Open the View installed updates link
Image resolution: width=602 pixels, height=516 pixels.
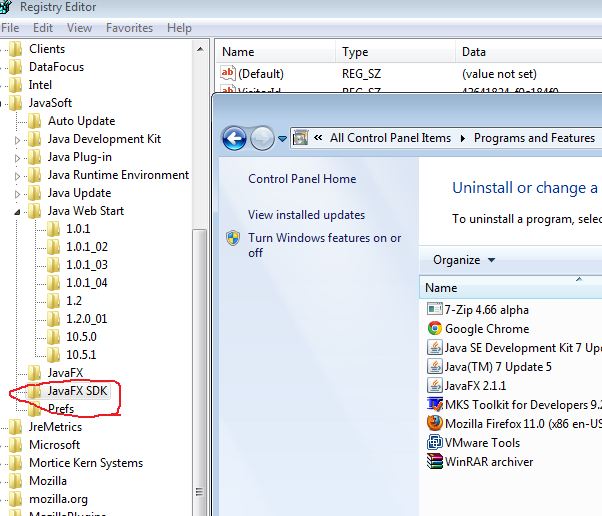point(306,215)
